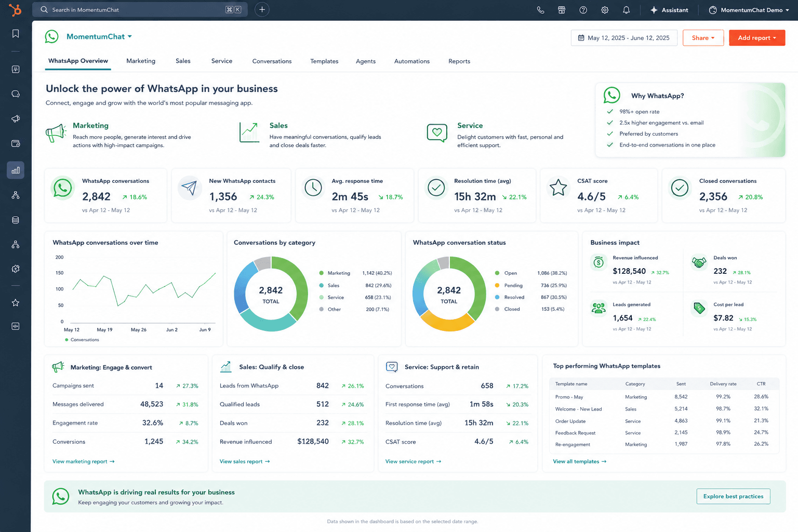Switch to Automations tab

point(412,61)
